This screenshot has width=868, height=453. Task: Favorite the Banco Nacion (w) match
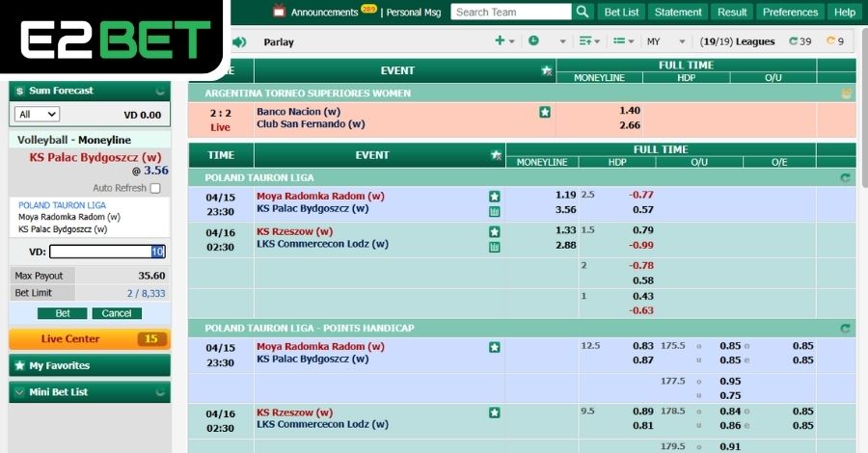pyautogui.click(x=545, y=112)
